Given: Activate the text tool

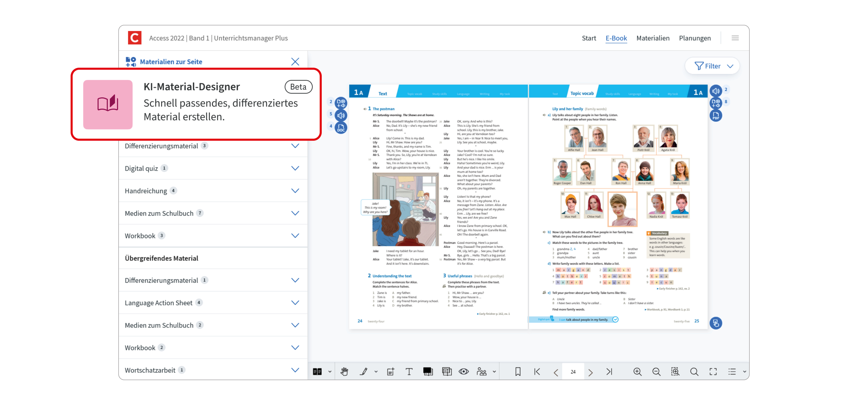Looking at the screenshot, I should [409, 371].
